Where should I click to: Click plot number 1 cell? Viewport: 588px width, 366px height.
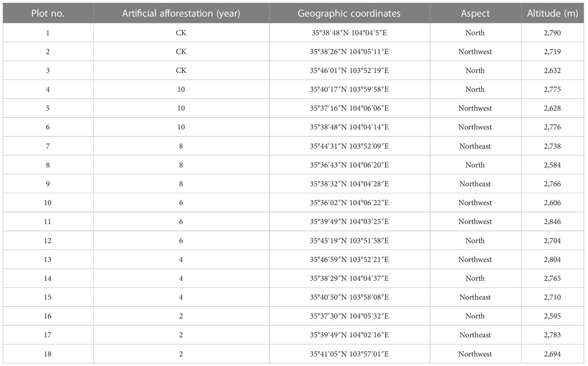pos(48,33)
